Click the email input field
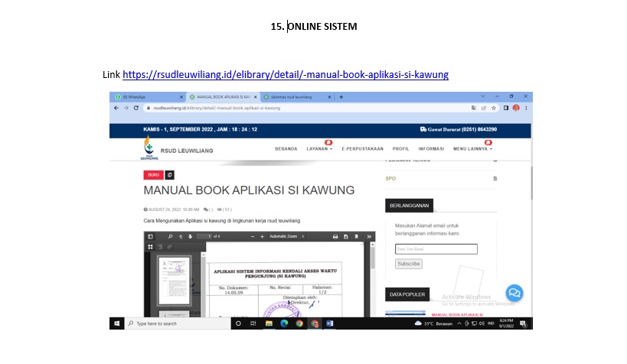This screenshot has width=627, height=364. click(x=436, y=249)
